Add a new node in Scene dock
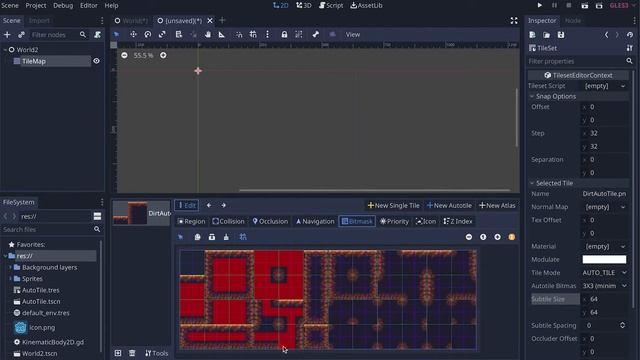The width and height of the screenshot is (640, 360). tap(7, 35)
